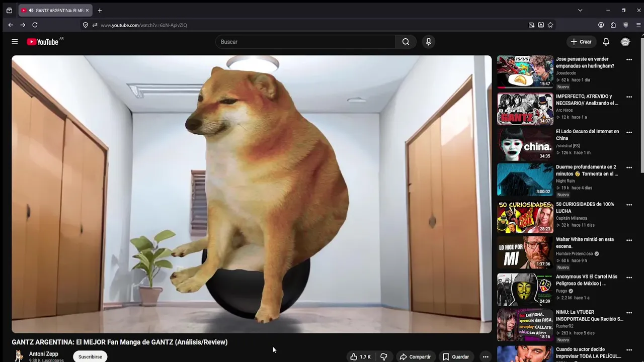Open 'Anonymous VS El Cartel' thumbnail
The width and height of the screenshot is (644, 362).
pyautogui.click(x=525, y=290)
